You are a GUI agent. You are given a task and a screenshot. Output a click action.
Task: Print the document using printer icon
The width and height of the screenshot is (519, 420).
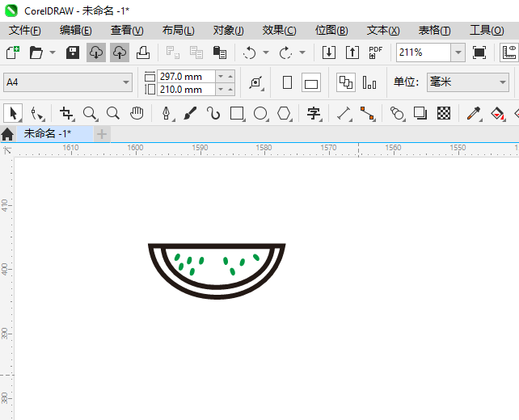(x=143, y=52)
